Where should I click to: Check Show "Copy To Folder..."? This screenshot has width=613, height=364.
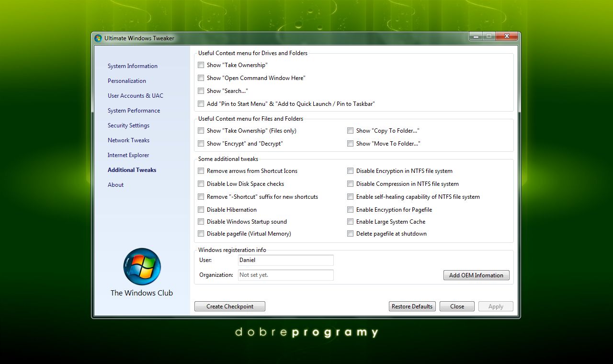click(351, 131)
